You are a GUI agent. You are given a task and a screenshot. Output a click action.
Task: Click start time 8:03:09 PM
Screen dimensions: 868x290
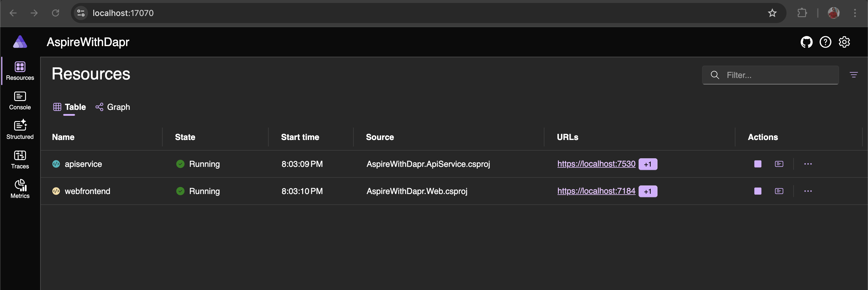coord(302,164)
